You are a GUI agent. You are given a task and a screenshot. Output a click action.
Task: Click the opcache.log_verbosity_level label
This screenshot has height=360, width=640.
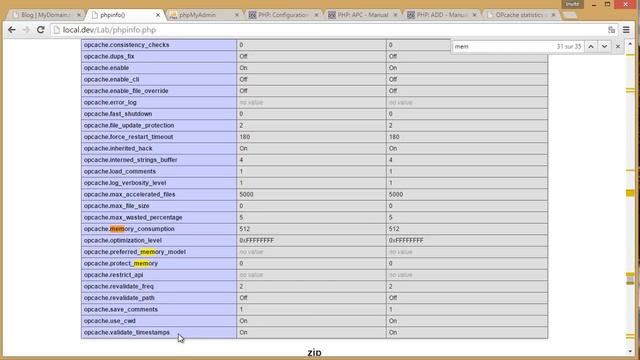tap(125, 183)
